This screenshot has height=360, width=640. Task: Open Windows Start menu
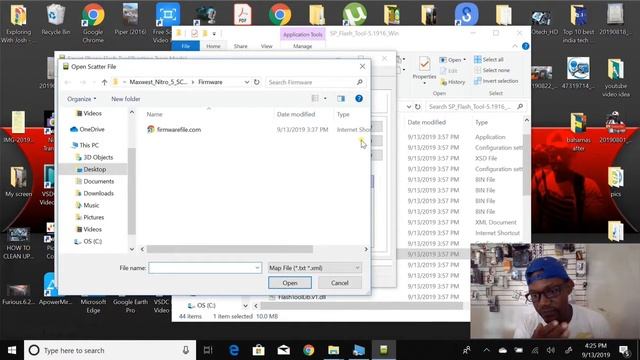(12, 350)
